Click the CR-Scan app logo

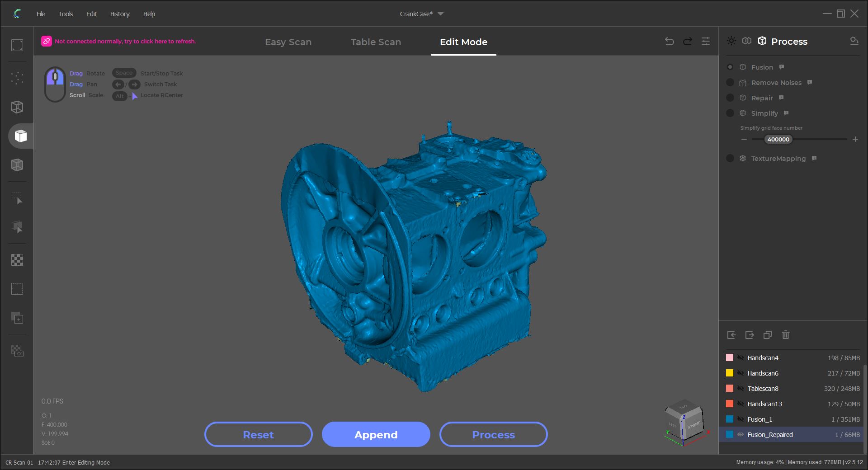(x=17, y=14)
